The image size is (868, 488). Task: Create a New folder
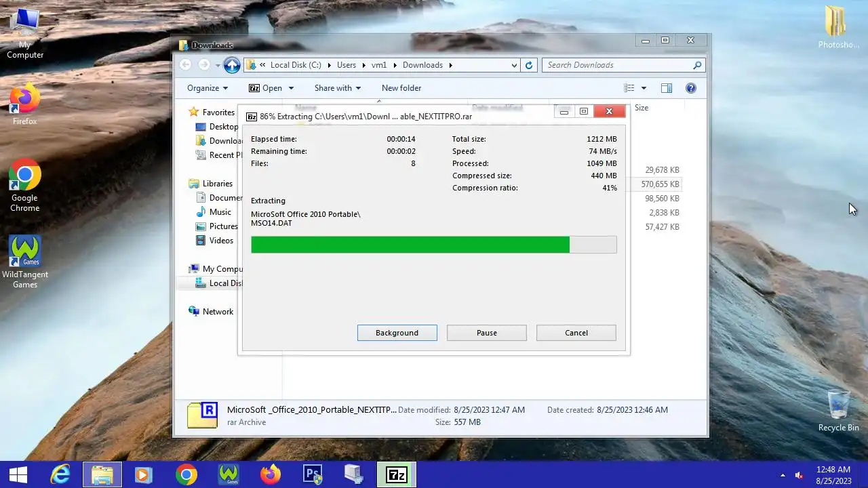[401, 88]
